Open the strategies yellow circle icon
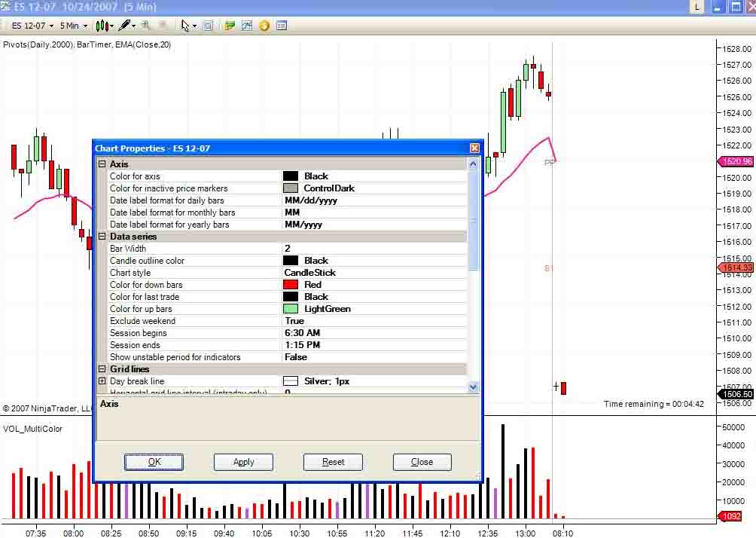The height and width of the screenshot is (538, 756). [264, 26]
